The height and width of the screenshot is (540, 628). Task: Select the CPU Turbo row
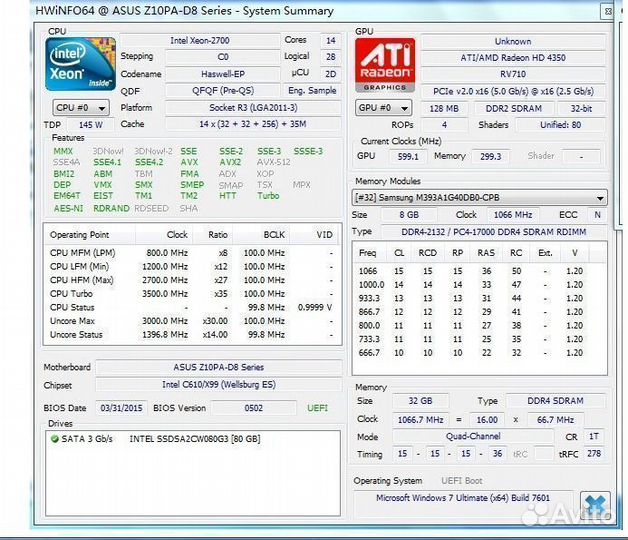(192, 294)
